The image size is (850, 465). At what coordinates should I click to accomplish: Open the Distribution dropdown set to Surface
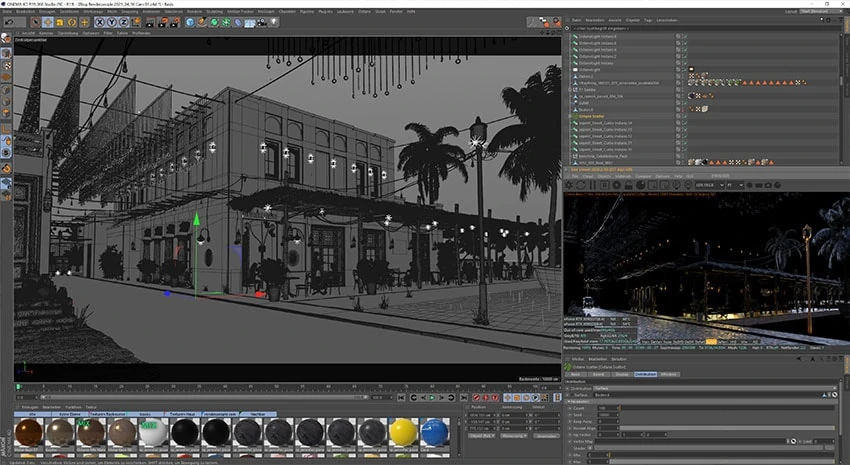tap(713, 389)
